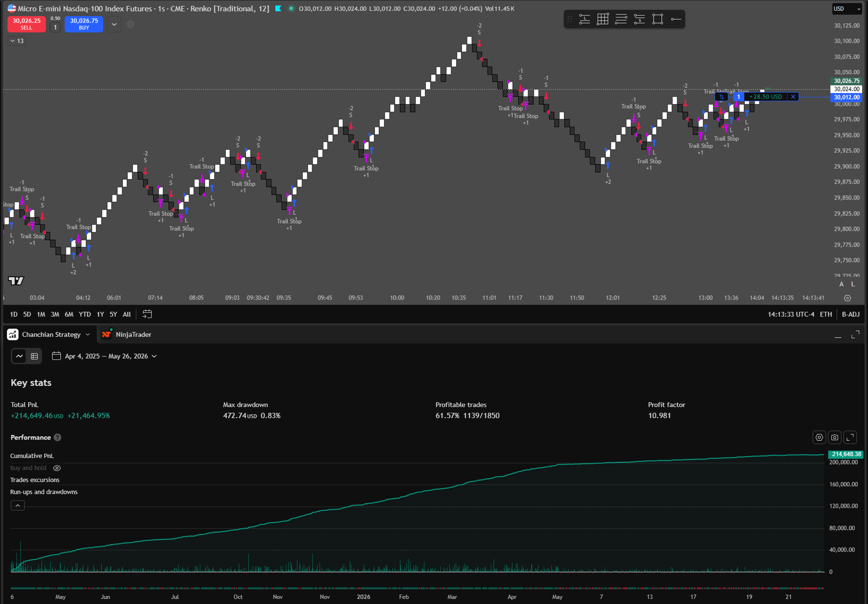The image size is (868, 604).
Task: Take snapshot of Performance chart
Action: pyautogui.click(x=835, y=437)
